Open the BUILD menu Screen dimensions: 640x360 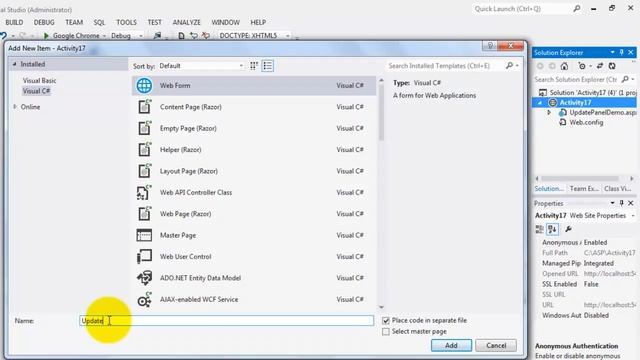pos(14,22)
